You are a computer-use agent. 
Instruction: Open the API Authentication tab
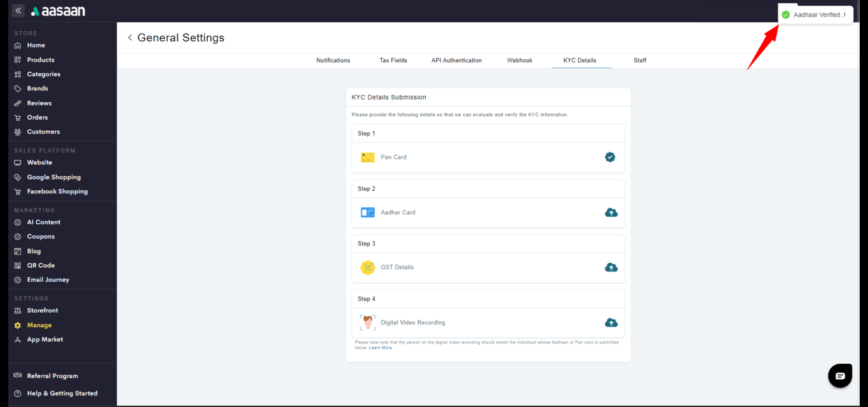coord(456,60)
